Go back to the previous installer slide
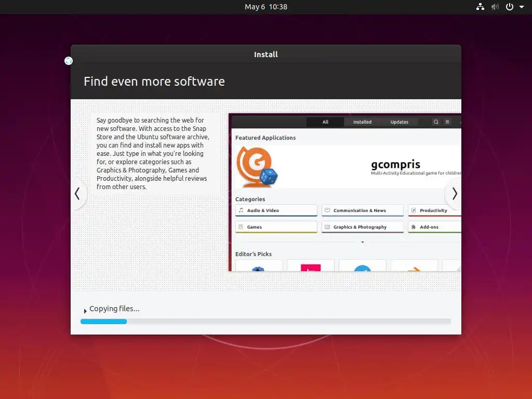This screenshot has width=532, height=399. (x=78, y=194)
